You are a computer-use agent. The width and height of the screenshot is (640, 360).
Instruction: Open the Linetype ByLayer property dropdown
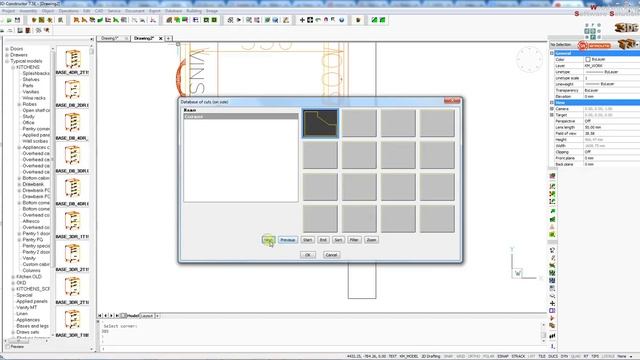point(611,72)
